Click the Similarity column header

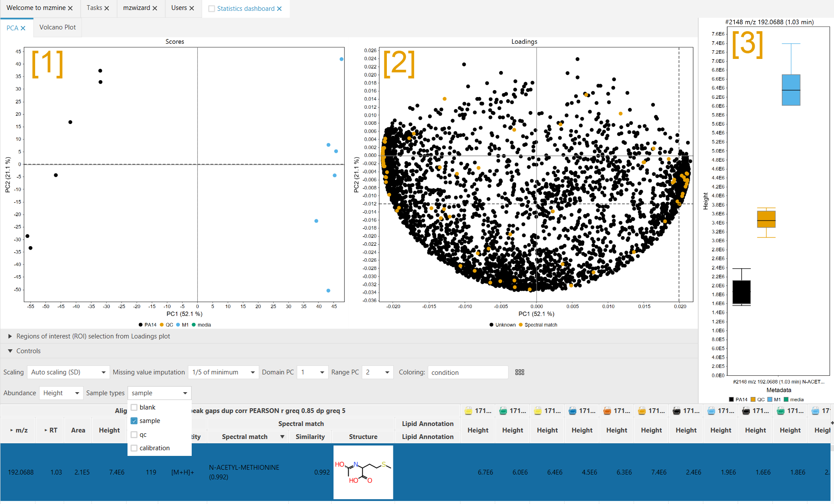310,437
